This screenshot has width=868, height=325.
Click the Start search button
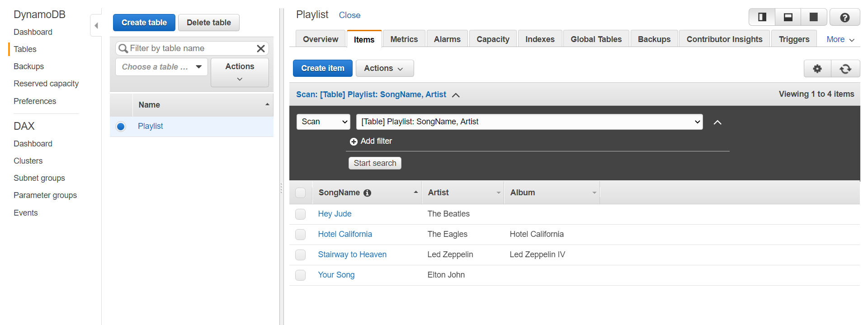[x=375, y=163]
